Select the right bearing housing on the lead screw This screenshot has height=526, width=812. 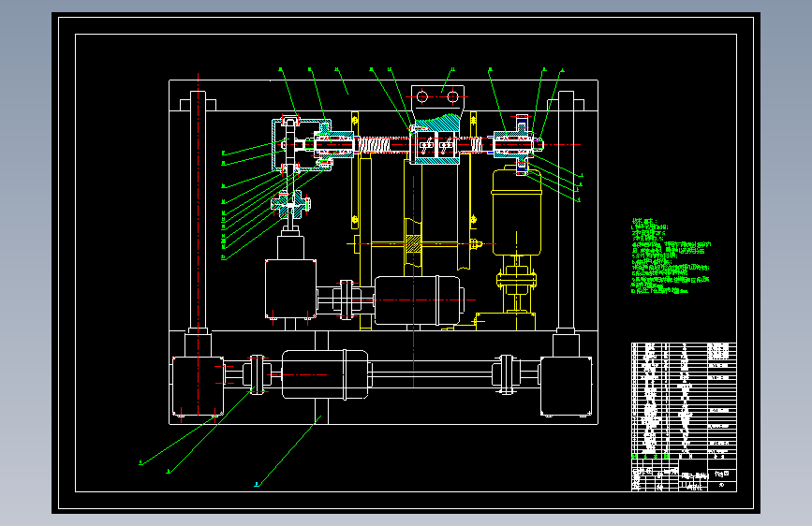[x=512, y=144]
